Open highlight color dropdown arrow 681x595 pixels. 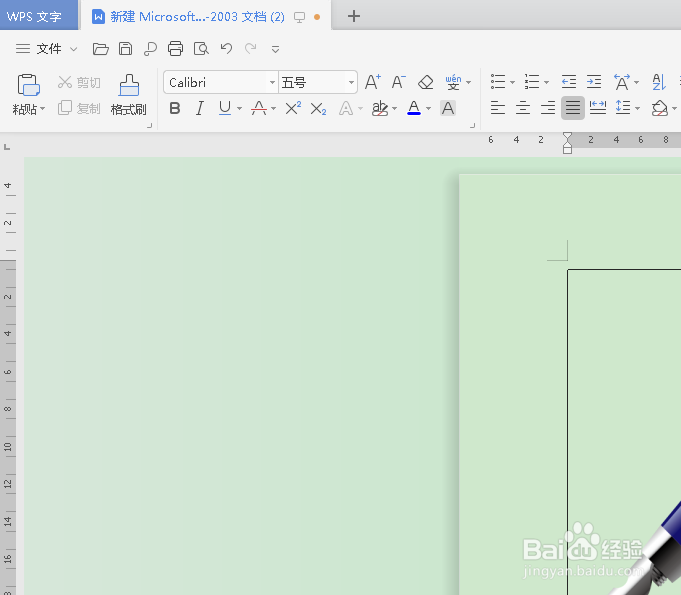[394, 109]
